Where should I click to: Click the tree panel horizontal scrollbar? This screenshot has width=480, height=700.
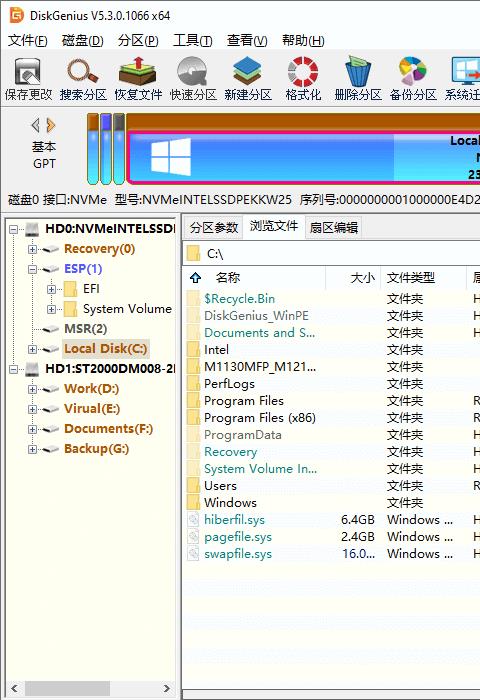click(x=91, y=688)
